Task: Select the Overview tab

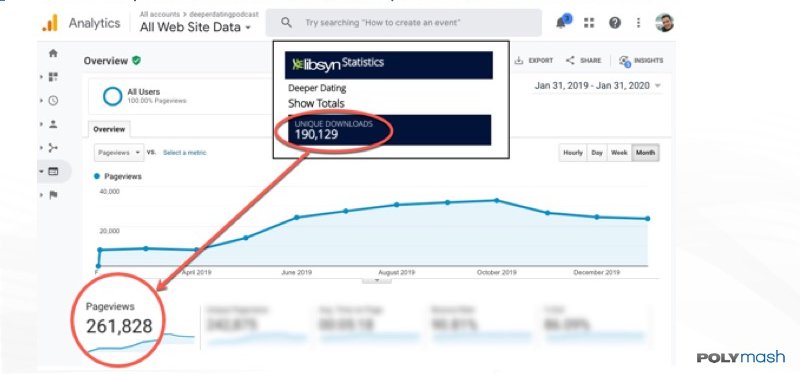Action: coord(109,130)
